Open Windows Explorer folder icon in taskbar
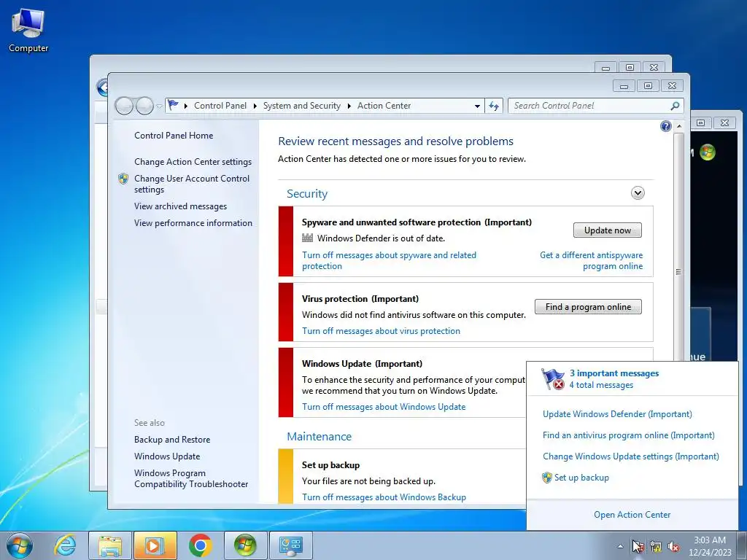The width and height of the screenshot is (747, 560). [110, 545]
